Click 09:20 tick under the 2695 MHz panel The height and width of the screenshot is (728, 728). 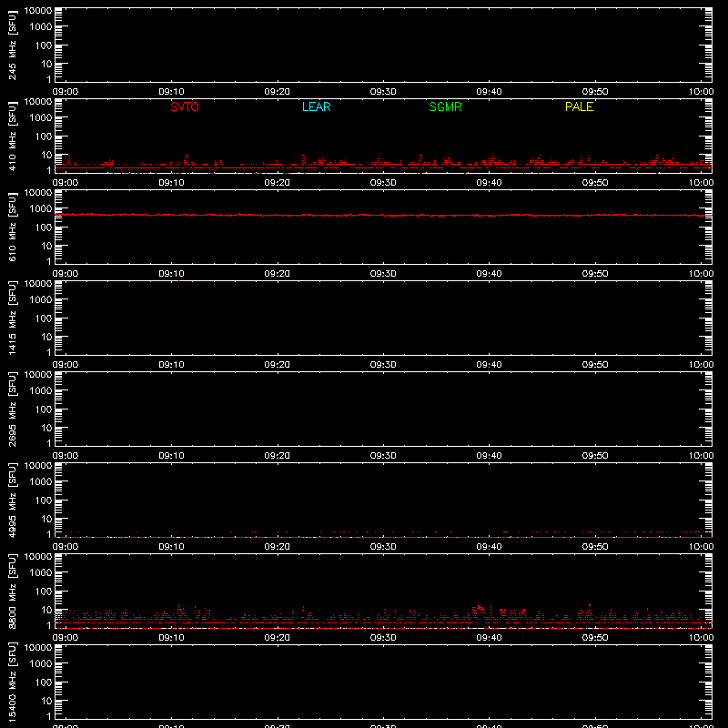click(278, 456)
